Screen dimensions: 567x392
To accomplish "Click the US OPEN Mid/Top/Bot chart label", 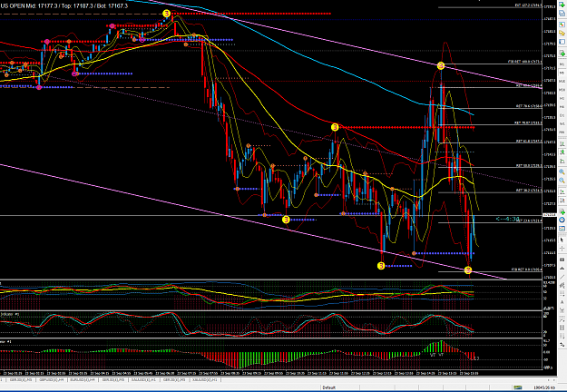I will tap(64, 6).
